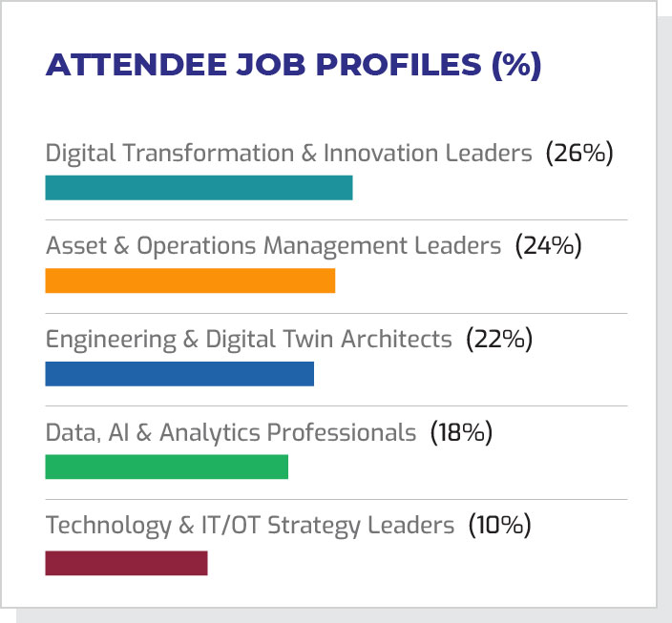Select the blue Engineering & Digital Twin bar
This screenshot has width=672, height=623.
pyautogui.click(x=179, y=374)
